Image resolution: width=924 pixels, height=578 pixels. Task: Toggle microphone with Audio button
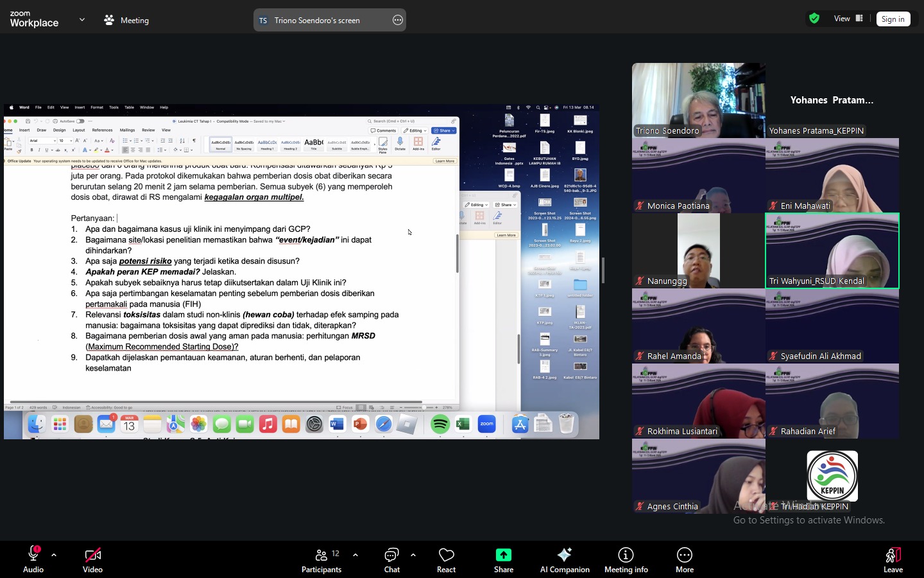(x=33, y=560)
